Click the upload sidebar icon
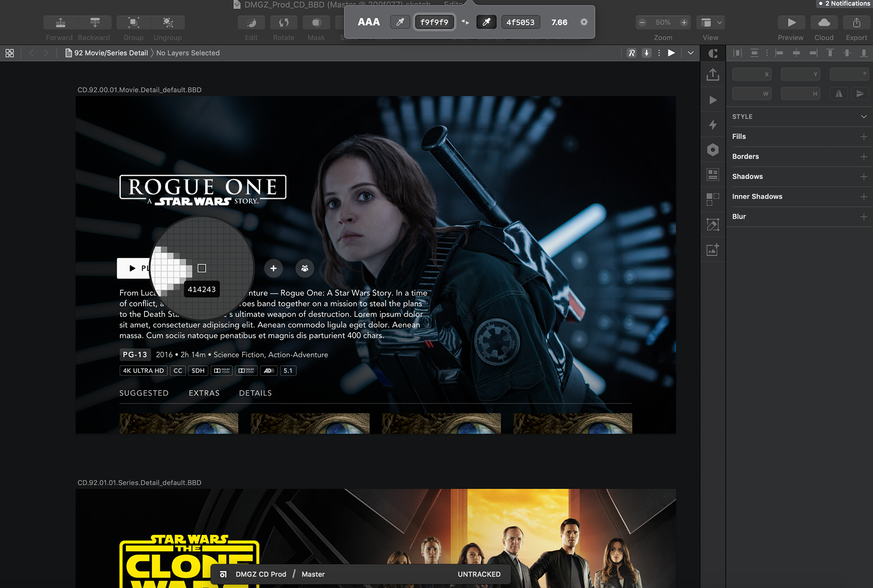This screenshot has width=873, height=588. coord(713,75)
